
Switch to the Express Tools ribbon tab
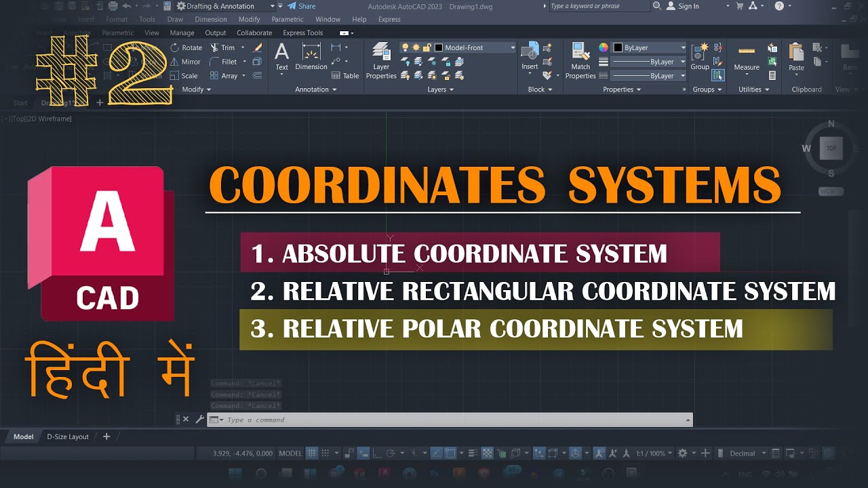pyautogui.click(x=302, y=33)
